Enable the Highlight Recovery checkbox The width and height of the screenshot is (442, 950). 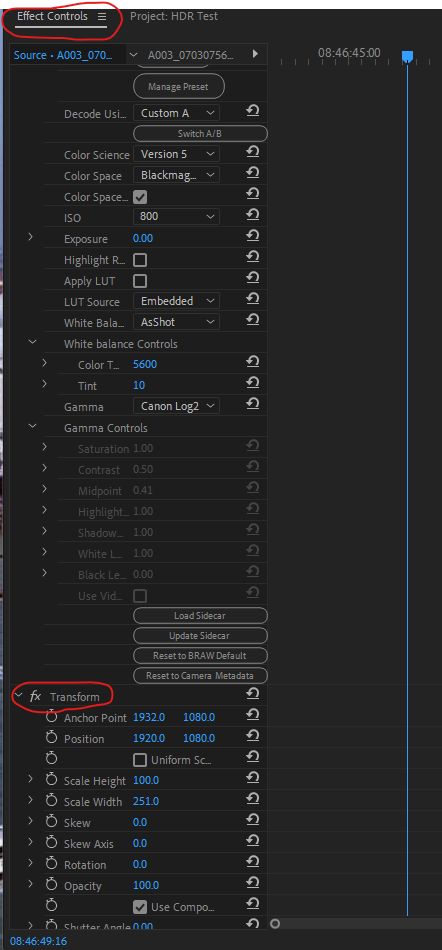pyautogui.click(x=140, y=260)
